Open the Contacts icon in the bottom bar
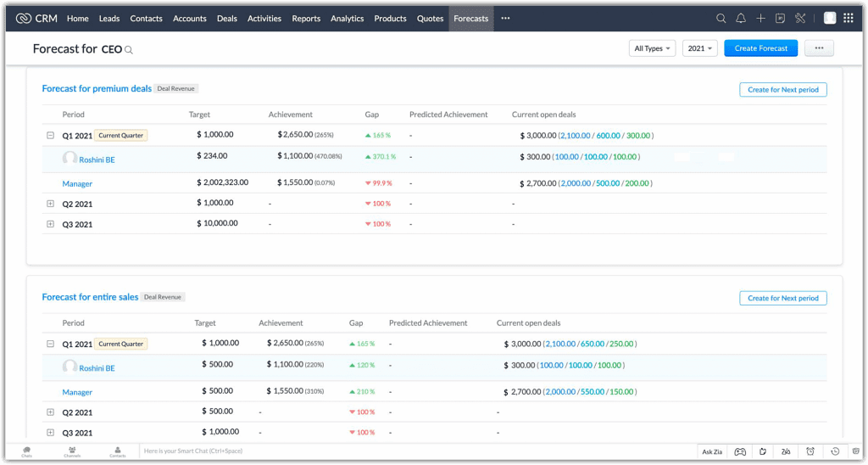This screenshot has height=465, width=868. pos(117,451)
